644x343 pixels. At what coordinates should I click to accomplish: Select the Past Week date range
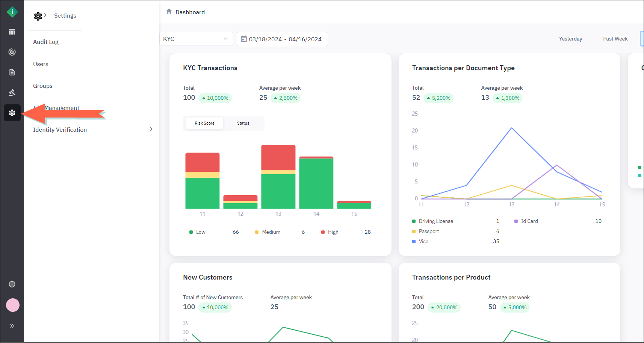(615, 39)
